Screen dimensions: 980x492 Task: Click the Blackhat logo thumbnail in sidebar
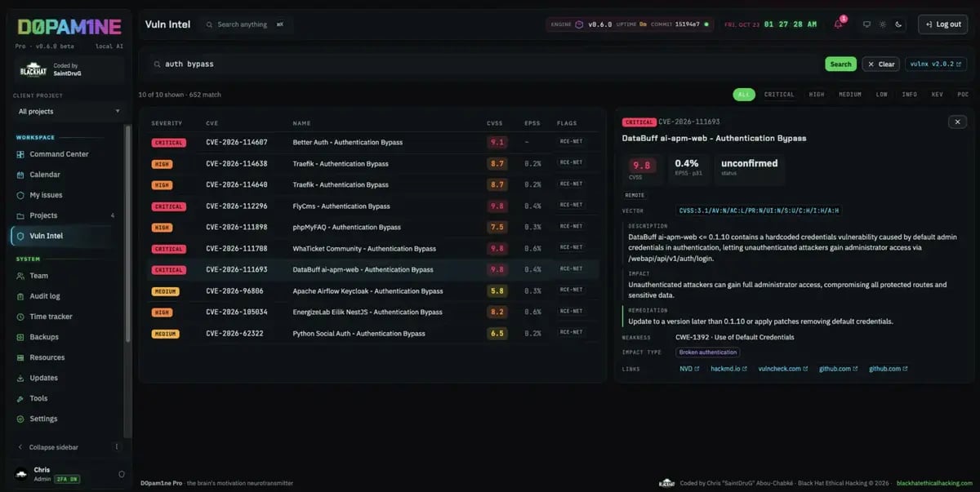[x=33, y=70]
